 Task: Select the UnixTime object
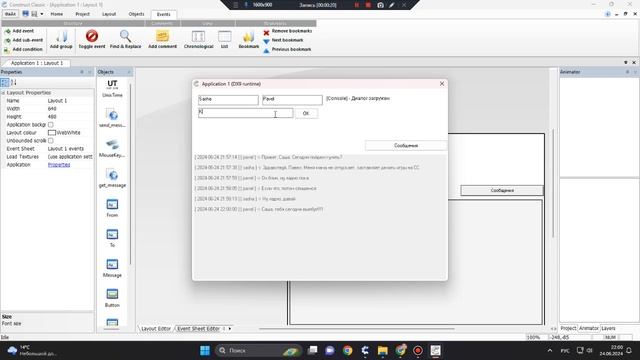[112, 89]
